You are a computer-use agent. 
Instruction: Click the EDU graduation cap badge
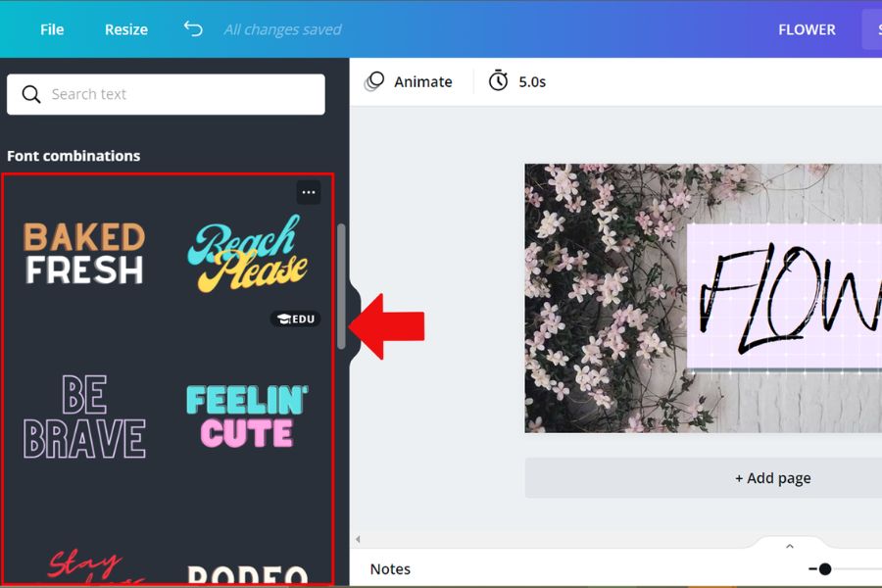point(296,319)
